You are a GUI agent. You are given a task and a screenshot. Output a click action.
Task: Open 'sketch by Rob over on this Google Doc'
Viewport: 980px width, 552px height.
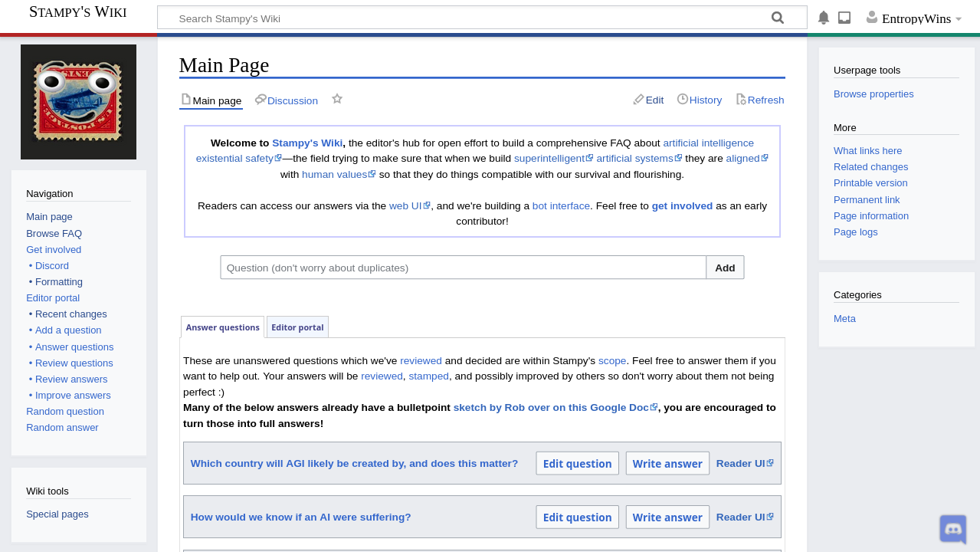(x=555, y=407)
